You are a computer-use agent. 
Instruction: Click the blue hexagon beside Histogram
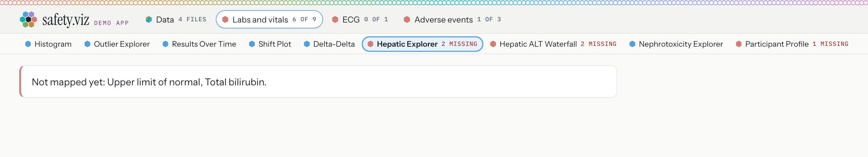tap(28, 44)
